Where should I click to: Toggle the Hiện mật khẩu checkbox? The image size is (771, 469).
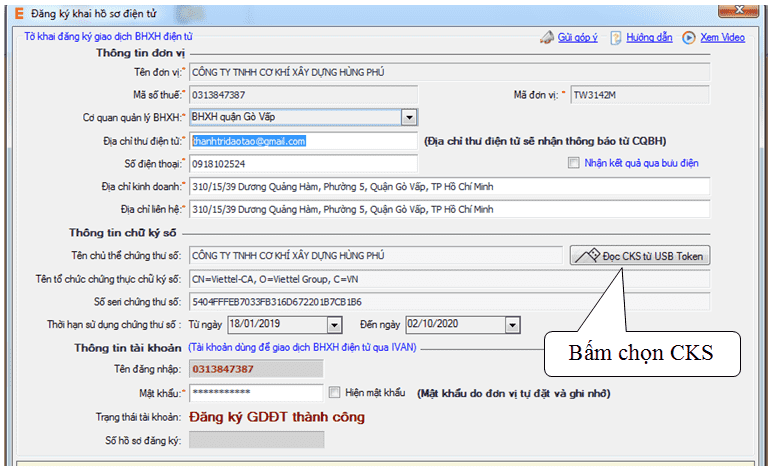(x=334, y=392)
